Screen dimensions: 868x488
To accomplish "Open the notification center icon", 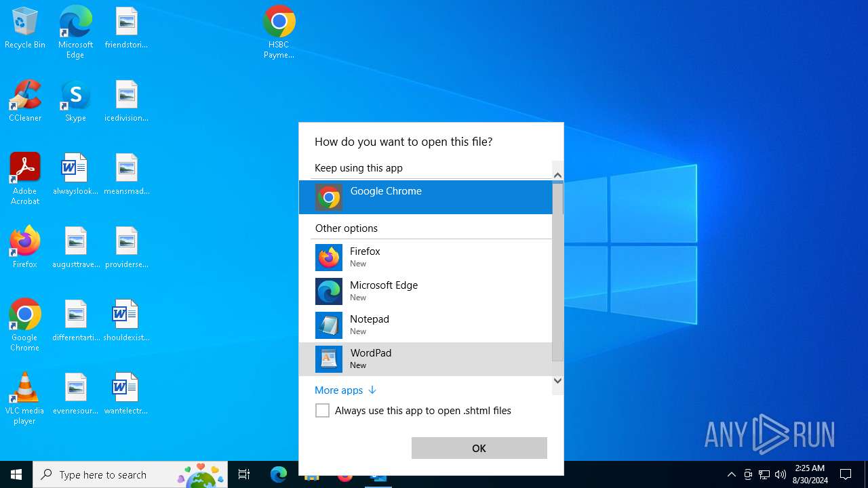I will click(x=846, y=474).
